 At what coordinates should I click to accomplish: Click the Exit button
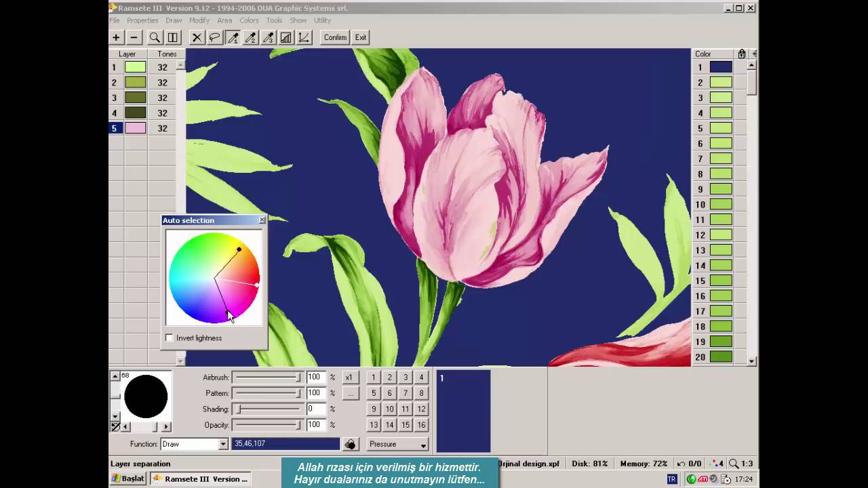click(361, 38)
